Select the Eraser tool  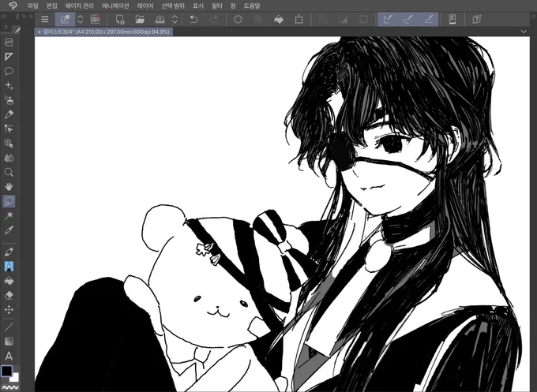9,295
